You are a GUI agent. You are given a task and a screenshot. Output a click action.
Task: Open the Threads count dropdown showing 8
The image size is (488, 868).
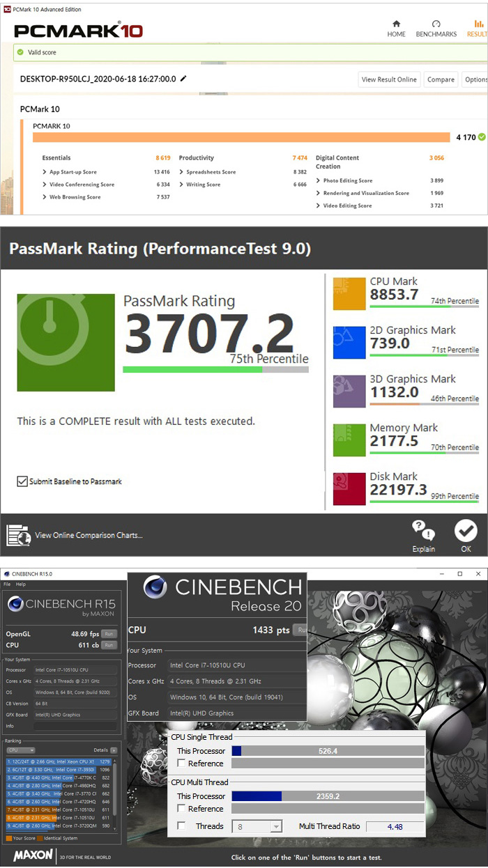257,826
